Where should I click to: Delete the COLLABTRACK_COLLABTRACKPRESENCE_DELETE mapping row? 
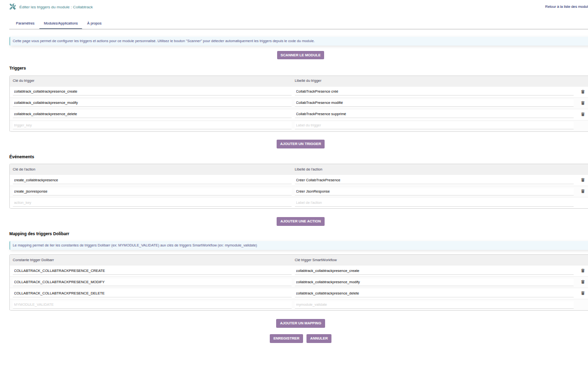(583, 293)
